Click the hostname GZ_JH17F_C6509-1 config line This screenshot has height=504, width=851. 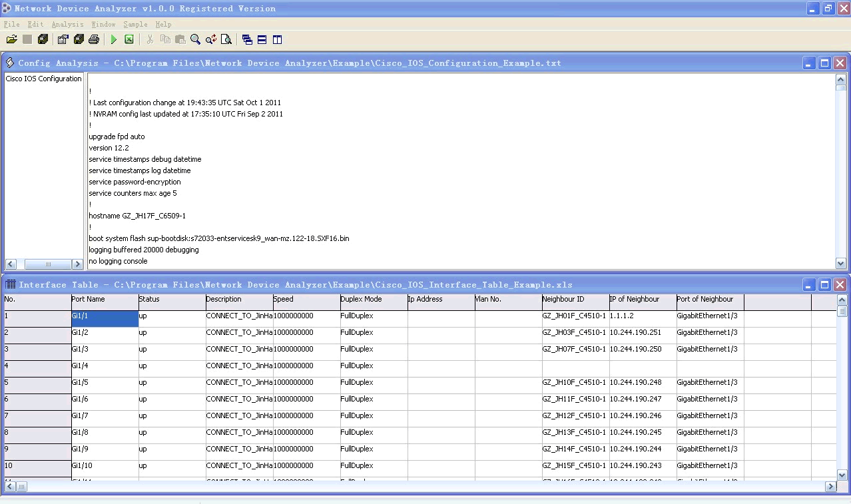[137, 216]
